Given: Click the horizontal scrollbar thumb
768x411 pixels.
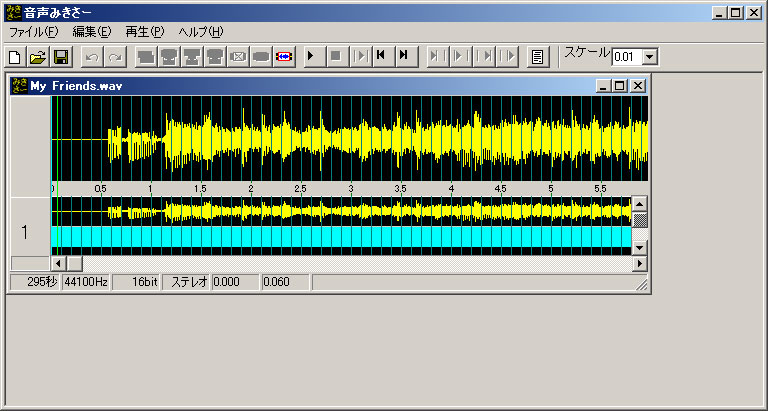Looking at the screenshot, I should click(x=75, y=264).
